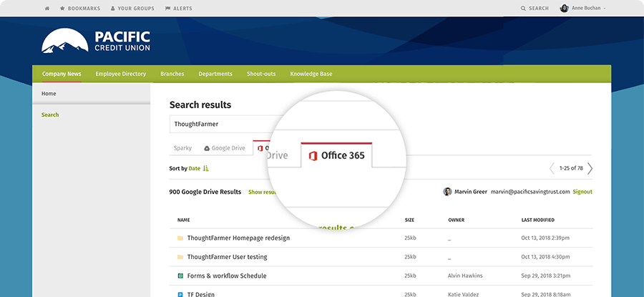Select the Company News tab

point(62,74)
